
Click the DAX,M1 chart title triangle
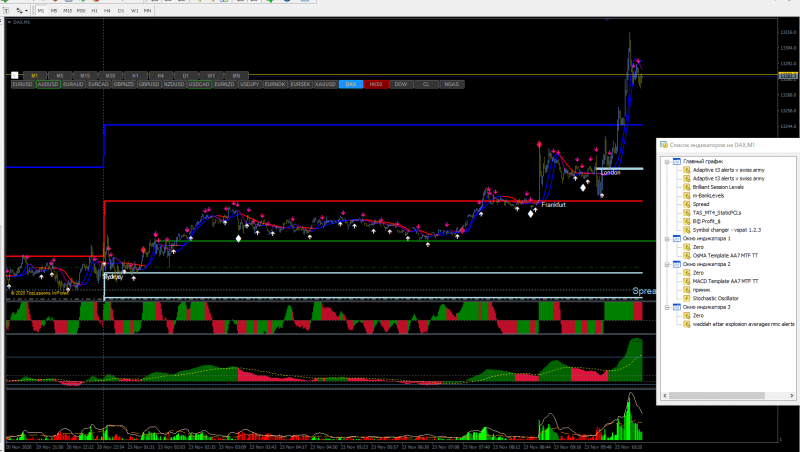[9, 22]
